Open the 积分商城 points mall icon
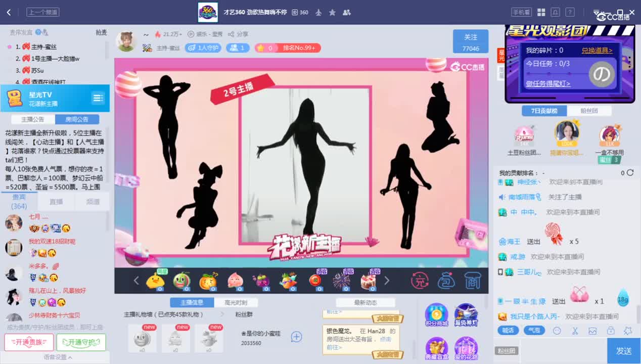The width and height of the screenshot is (641, 364). pos(436,315)
